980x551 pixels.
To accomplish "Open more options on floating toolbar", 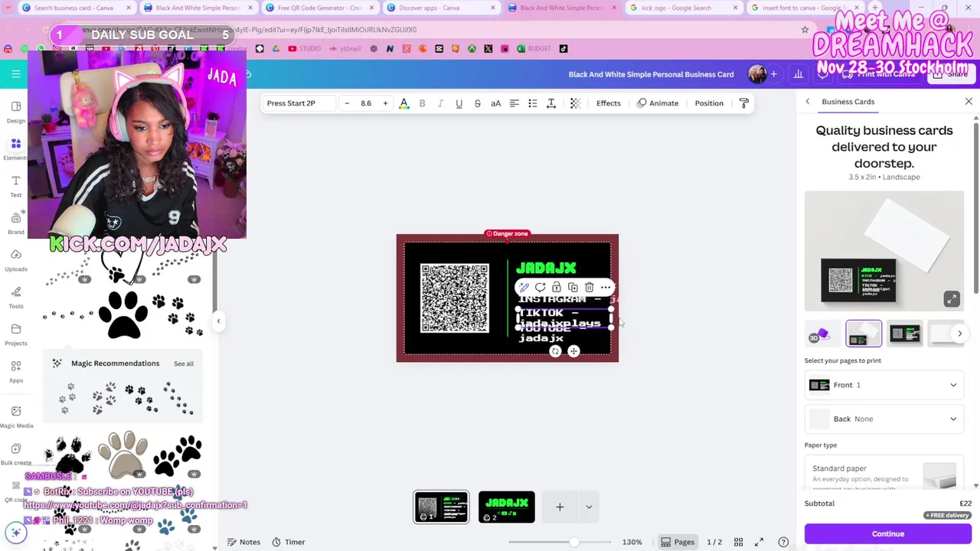I will (606, 288).
